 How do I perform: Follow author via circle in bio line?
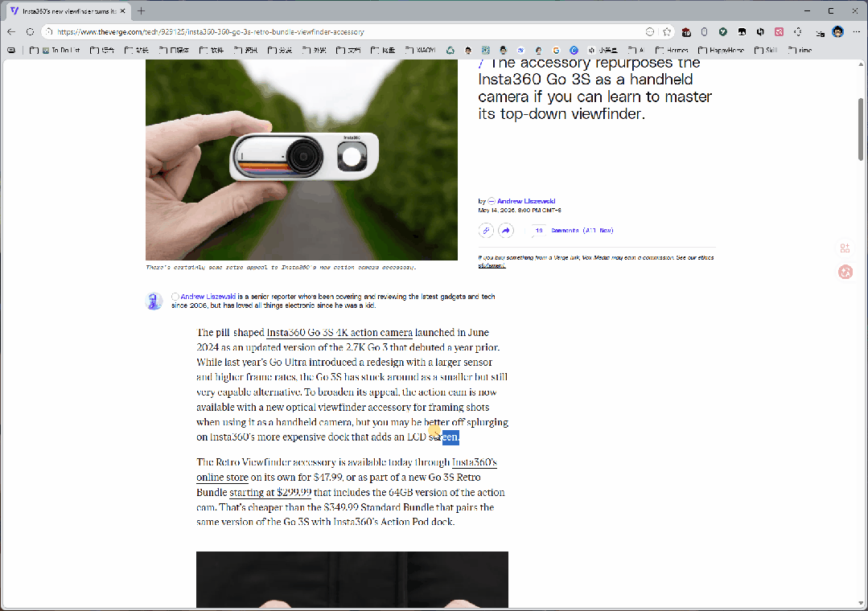pyautogui.click(x=175, y=297)
